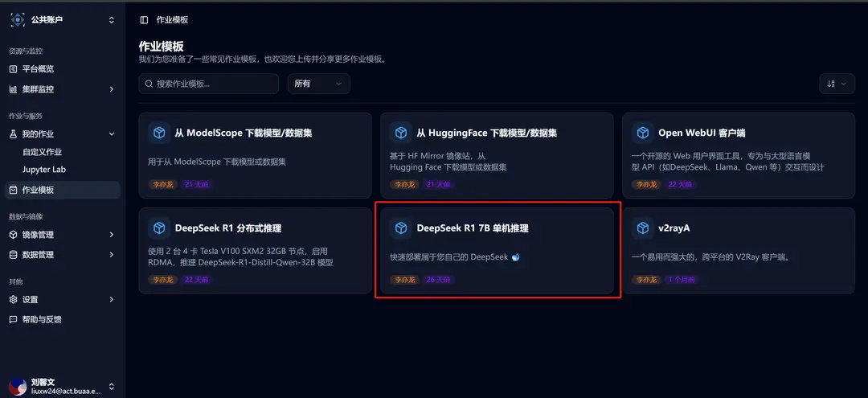Viewport: 868px width, 398px height.
Task: Expand the 镜像管理 menu chevron
Action: tap(111, 235)
